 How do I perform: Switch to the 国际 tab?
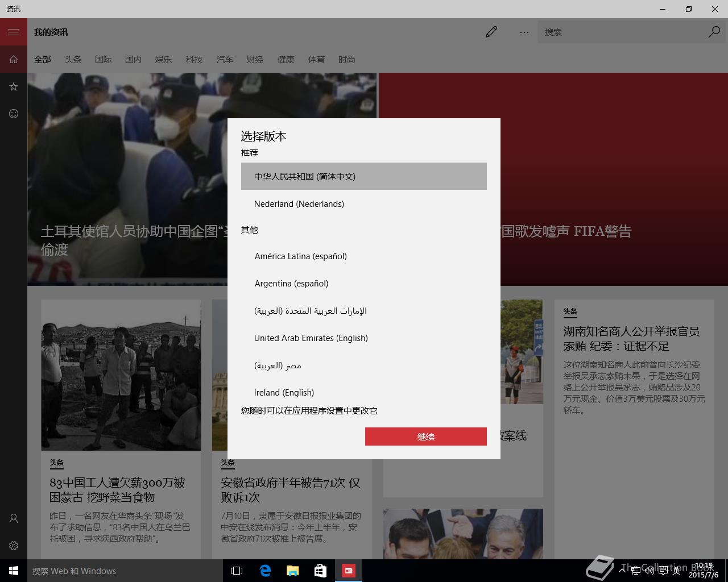(x=103, y=59)
